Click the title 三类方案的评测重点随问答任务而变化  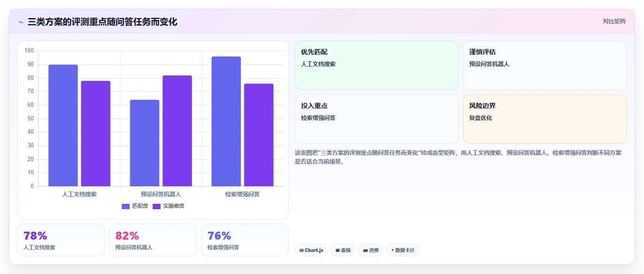[x=102, y=22]
